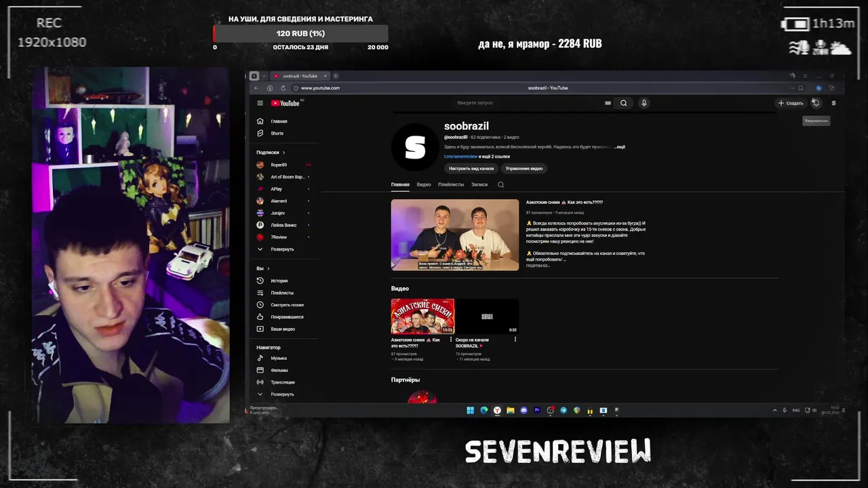
Task: Search within the channel using magnifier icon
Action: pyautogui.click(x=500, y=184)
